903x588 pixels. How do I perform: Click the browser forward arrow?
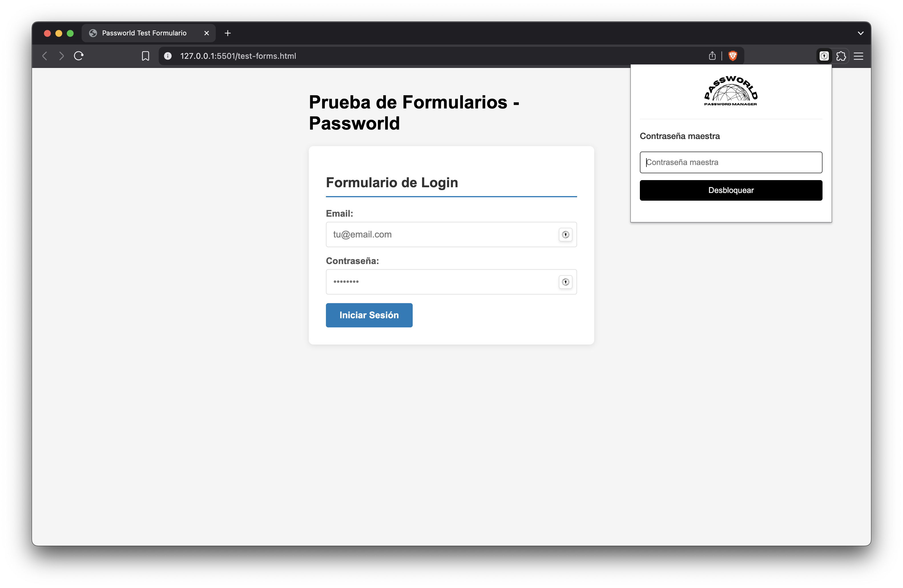[x=61, y=56]
